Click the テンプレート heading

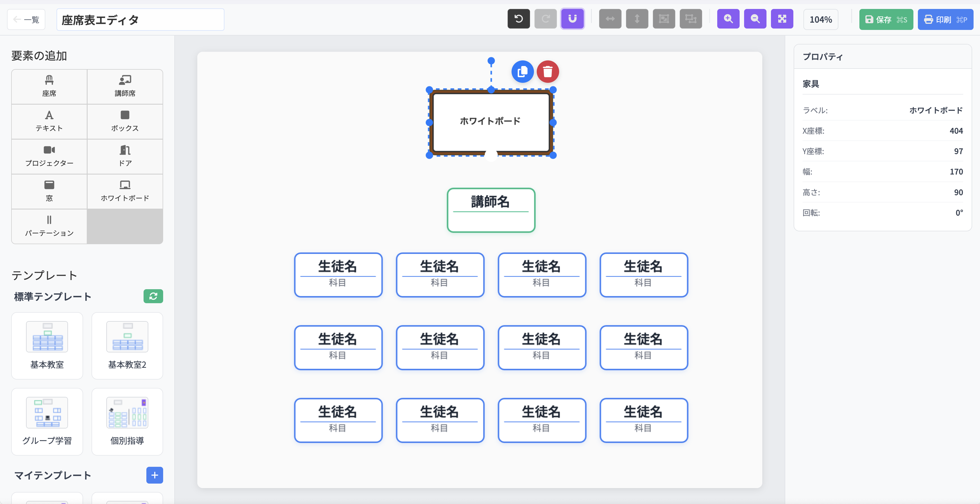44,275
